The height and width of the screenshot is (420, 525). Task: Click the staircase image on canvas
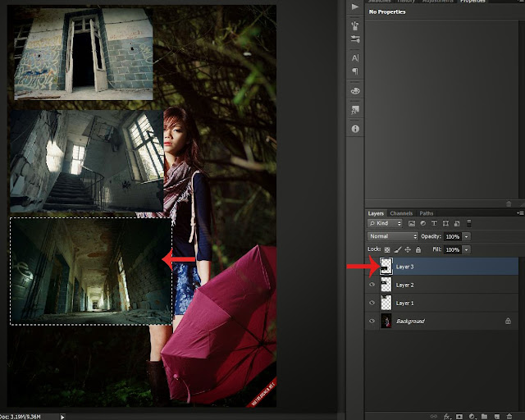[x=86, y=161]
